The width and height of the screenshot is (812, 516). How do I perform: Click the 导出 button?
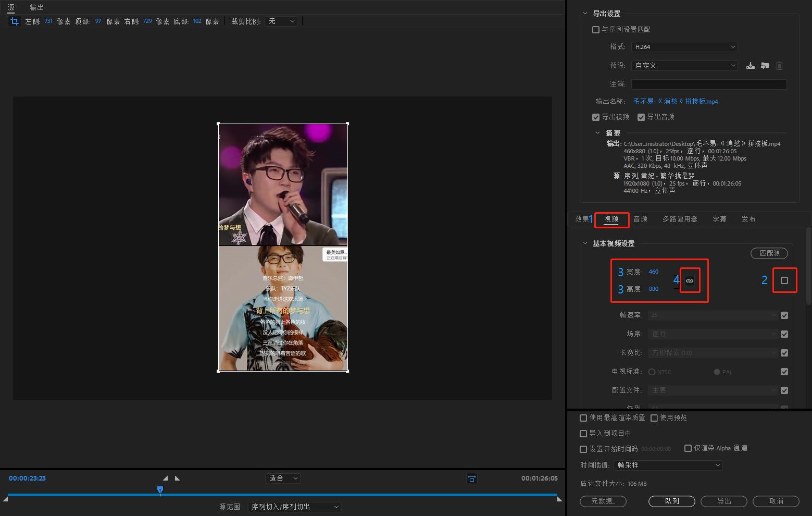point(723,501)
